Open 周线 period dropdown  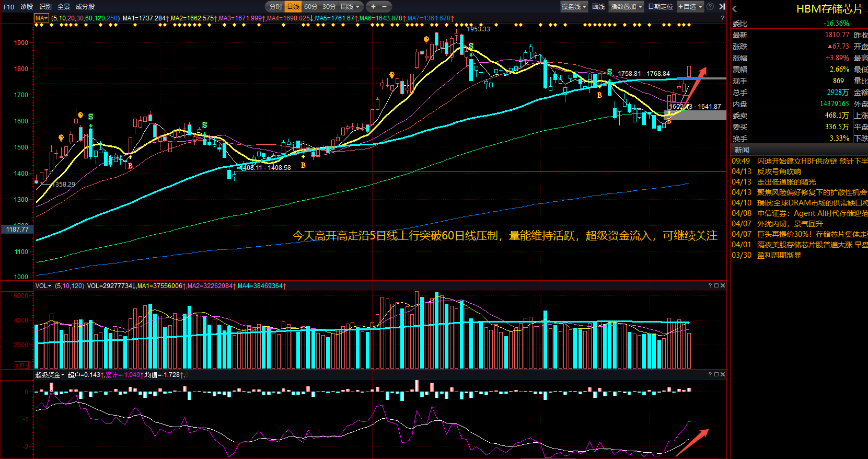click(350, 7)
